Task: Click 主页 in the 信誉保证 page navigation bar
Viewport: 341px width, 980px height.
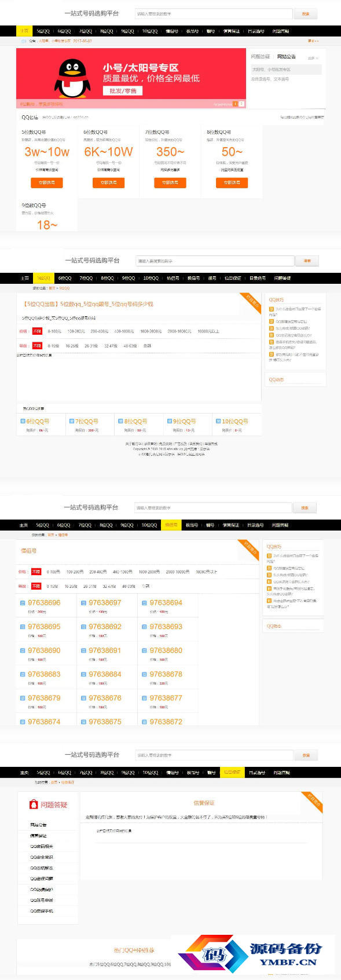Action: pyautogui.click(x=24, y=773)
